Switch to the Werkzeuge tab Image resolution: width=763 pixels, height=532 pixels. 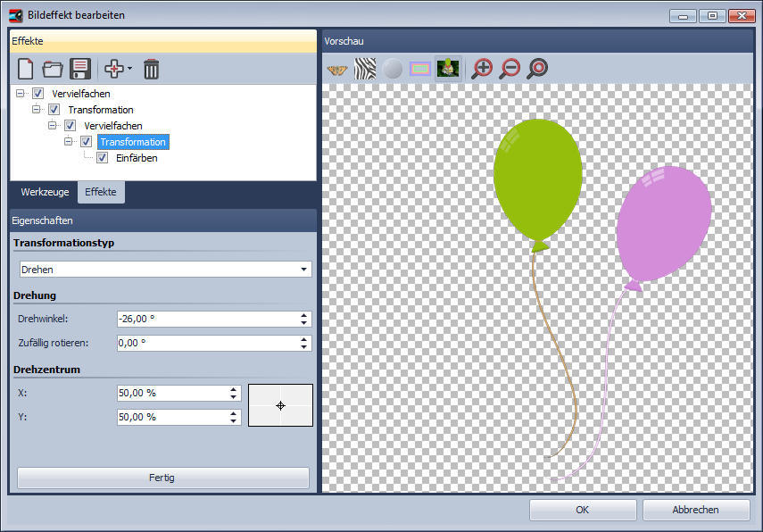click(x=45, y=192)
